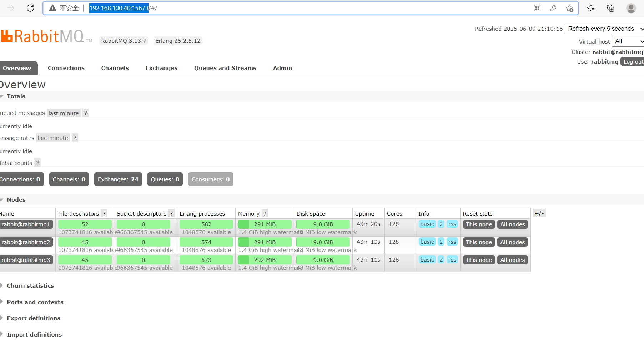
Task: Open the browser favorites list icon
Action: point(591,8)
